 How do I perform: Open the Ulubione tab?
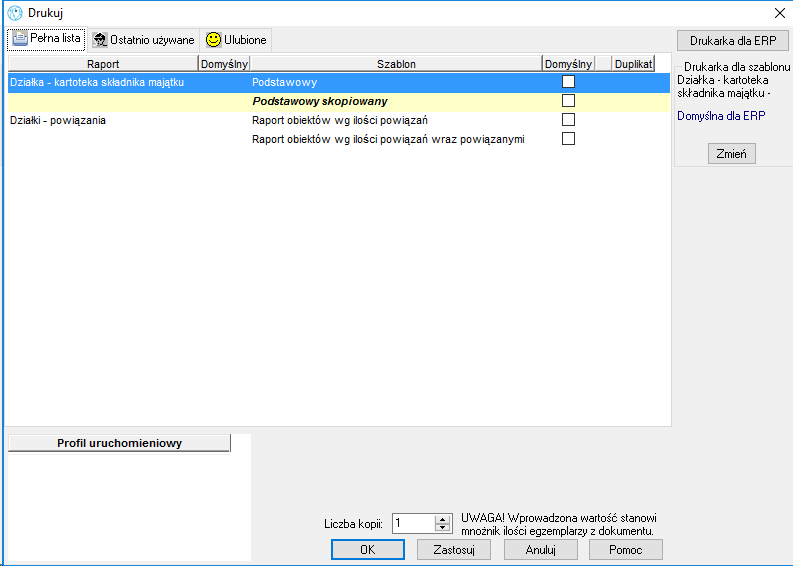click(x=236, y=40)
